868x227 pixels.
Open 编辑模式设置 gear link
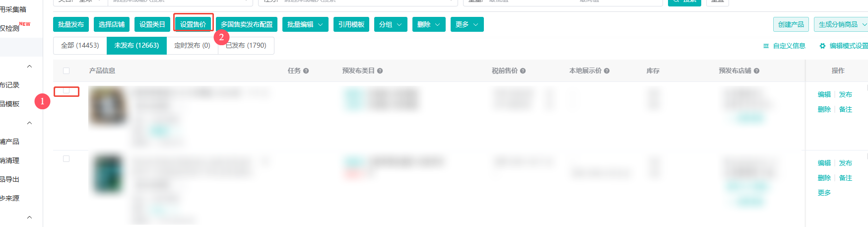[x=843, y=46]
